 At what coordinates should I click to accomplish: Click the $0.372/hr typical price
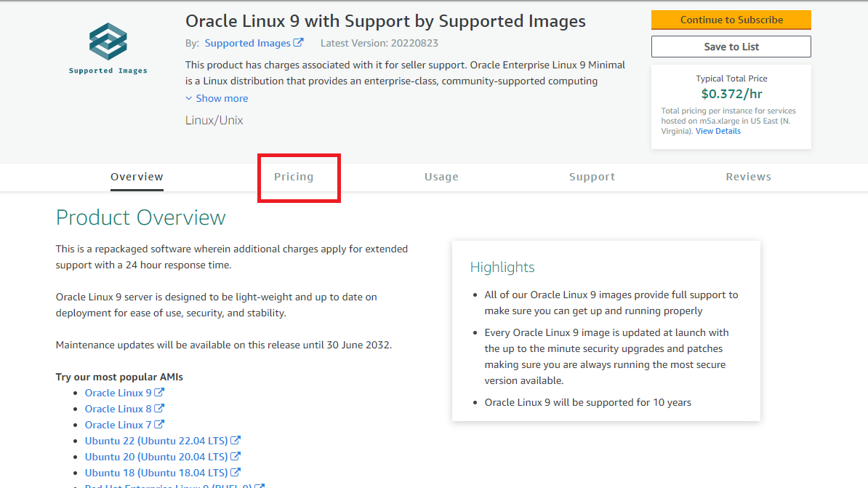[x=731, y=94]
